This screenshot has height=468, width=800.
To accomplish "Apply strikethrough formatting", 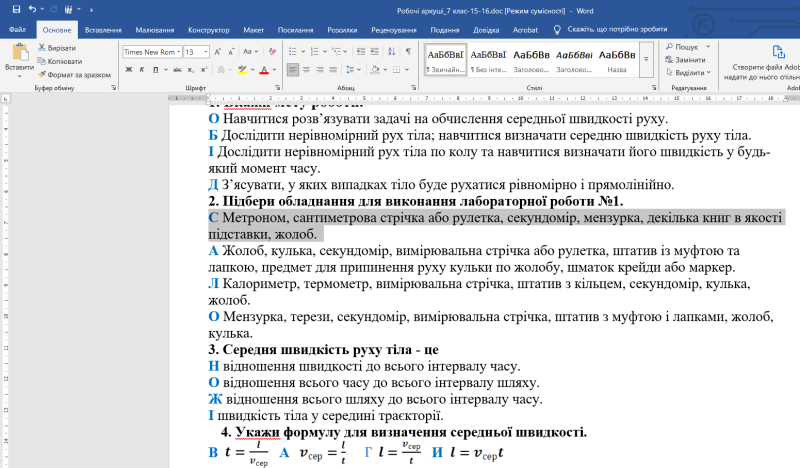I will tap(177, 70).
